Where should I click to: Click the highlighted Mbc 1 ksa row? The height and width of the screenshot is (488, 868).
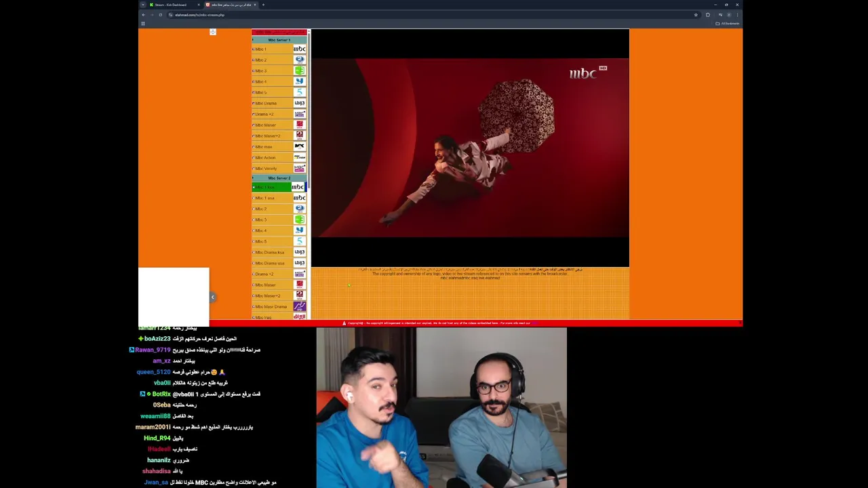click(x=279, y=187)
